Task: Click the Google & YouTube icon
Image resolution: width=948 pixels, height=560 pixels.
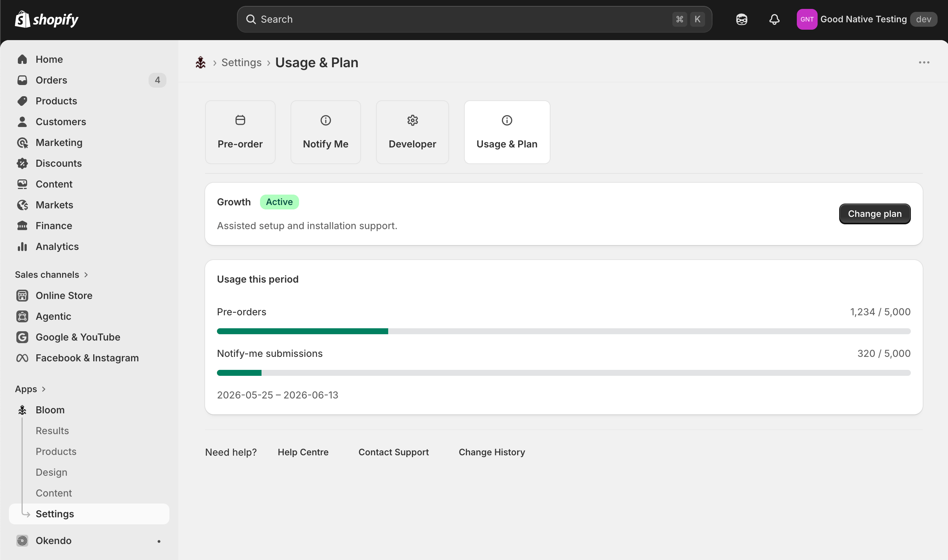Action: coord(22,337)
